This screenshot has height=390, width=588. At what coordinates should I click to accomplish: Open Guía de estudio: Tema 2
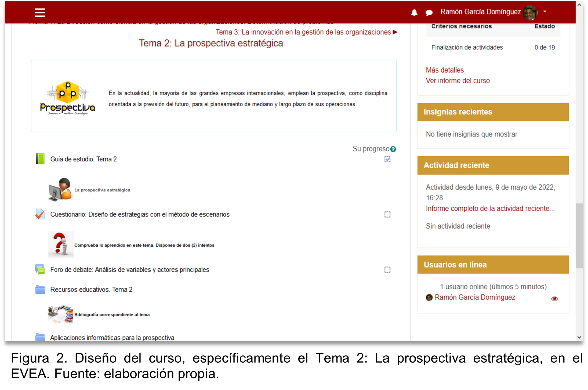click(84, 159)
